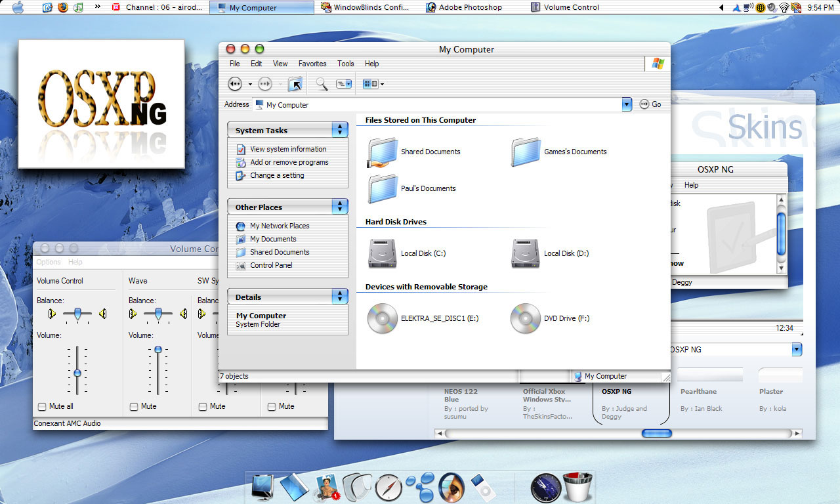The height and width of the screenshot is (504, 840).
Task: Switch to Adobe Photoshop taskbar button
Action: click(x=465, y=7)
